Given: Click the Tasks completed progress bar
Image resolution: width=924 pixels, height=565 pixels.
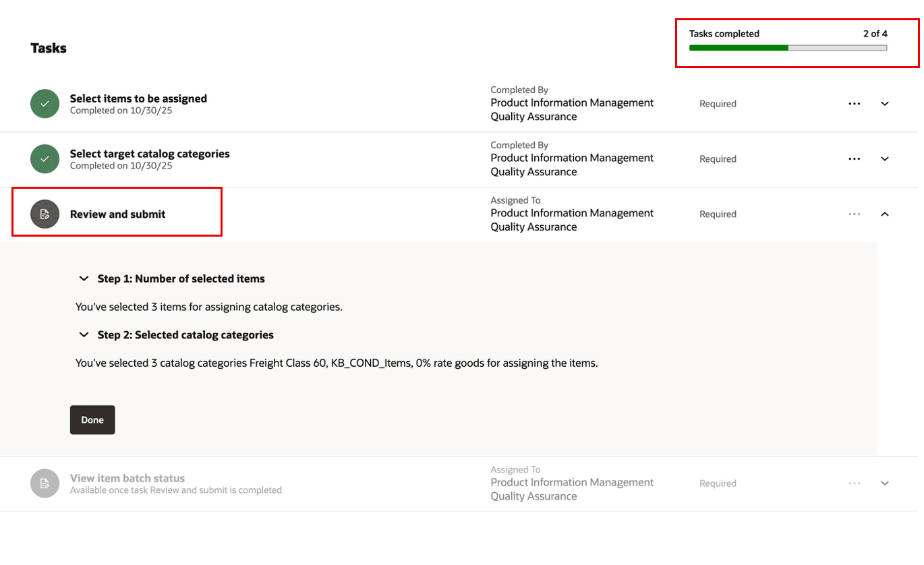Looking at the screenshot, I should click(788, 48).
